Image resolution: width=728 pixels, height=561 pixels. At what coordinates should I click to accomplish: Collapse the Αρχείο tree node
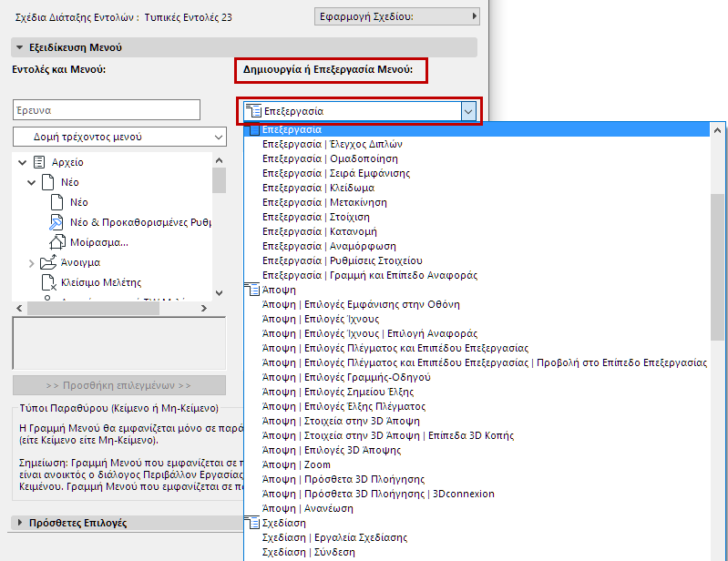point(22,162)
